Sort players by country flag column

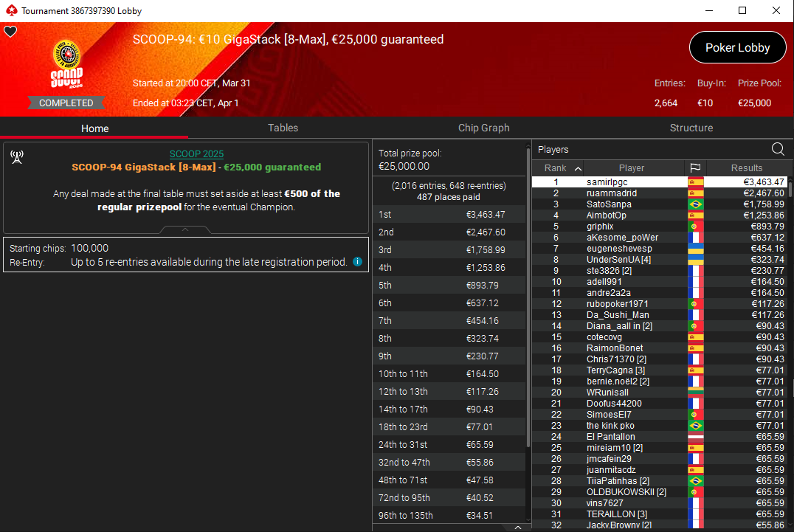point(695,167)
